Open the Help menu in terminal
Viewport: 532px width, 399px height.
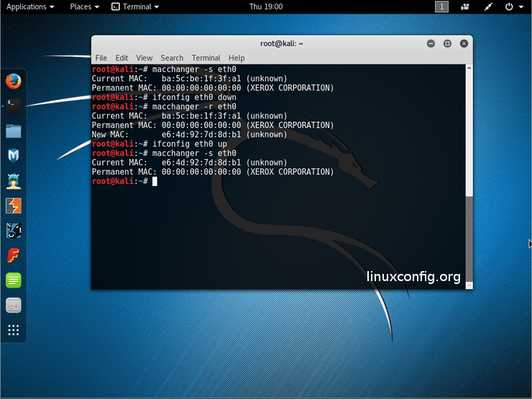(x=237, y=58)
